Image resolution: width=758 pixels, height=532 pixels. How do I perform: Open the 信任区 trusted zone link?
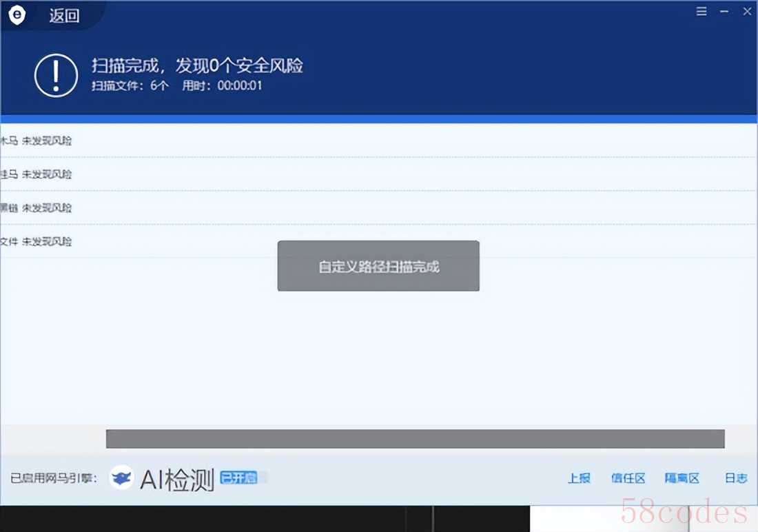pos(628,478)
